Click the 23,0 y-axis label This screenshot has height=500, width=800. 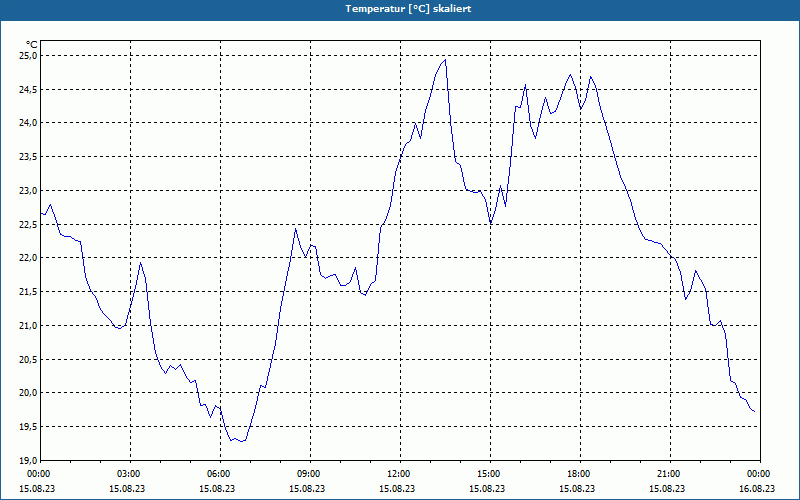[x=28, y=190]
